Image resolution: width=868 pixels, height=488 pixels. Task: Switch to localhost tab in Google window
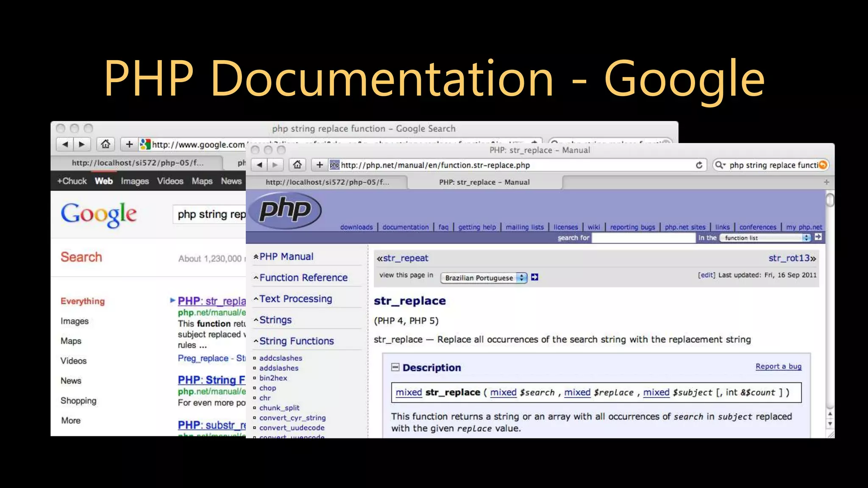coord(137,163)
